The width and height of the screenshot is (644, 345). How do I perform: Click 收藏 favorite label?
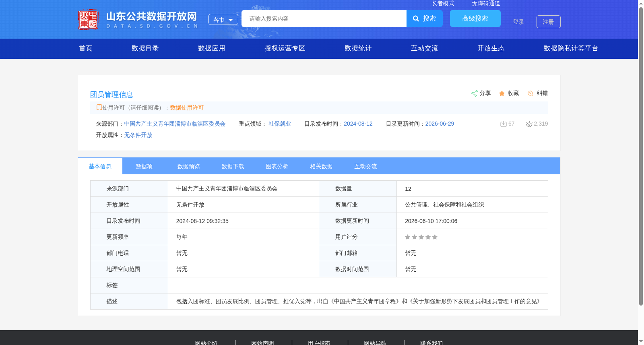point(513,93)
